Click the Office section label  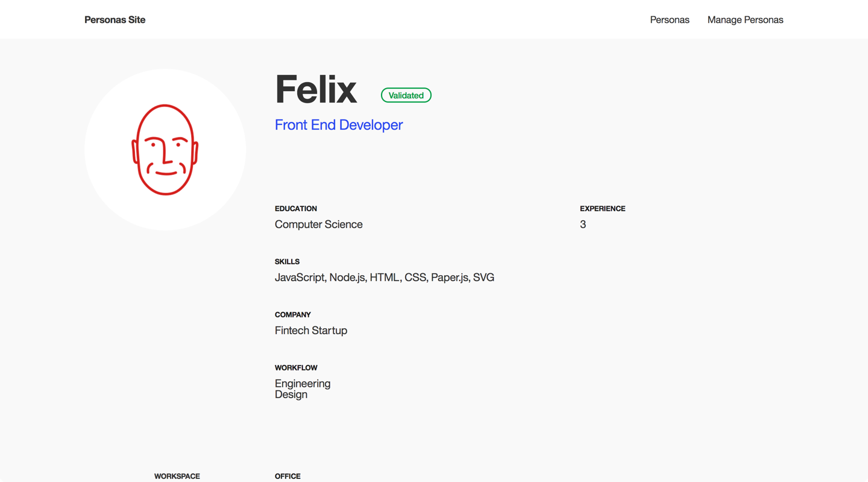pyautogui.click(x=288, y=476)
